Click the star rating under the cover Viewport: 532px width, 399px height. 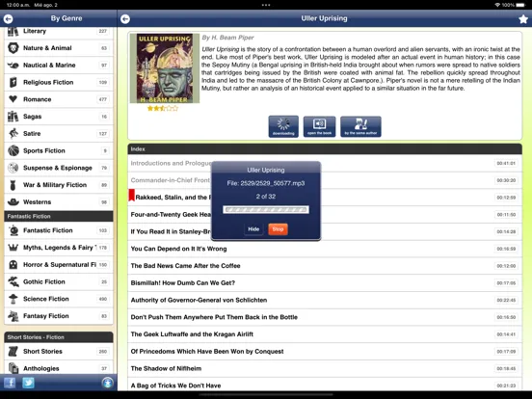163,109
